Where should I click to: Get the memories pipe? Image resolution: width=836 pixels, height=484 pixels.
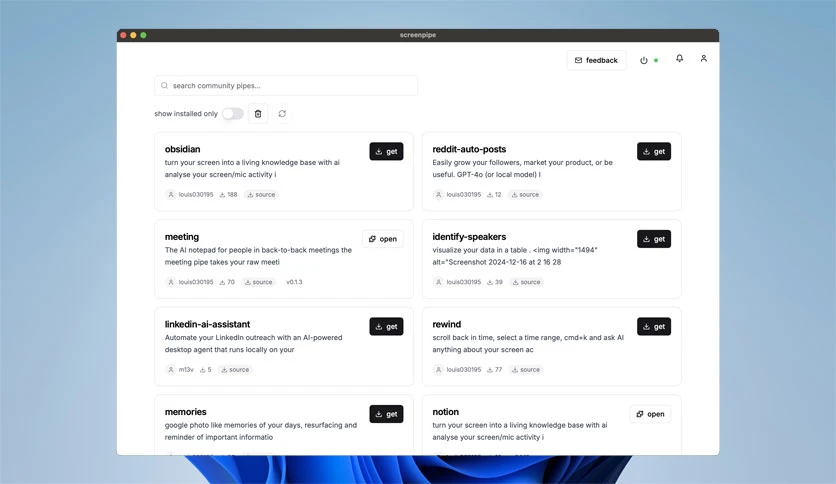click(x=386, y=414)
